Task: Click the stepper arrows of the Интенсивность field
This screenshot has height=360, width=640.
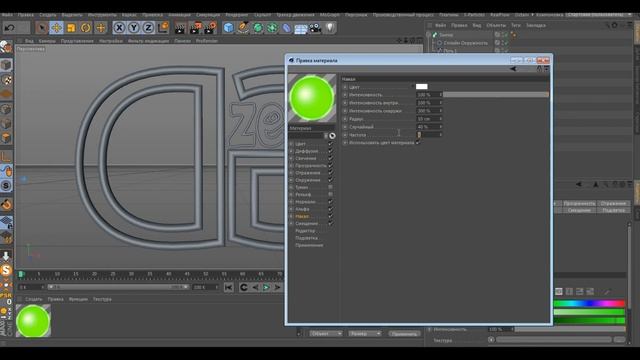Action: [441, 95]
